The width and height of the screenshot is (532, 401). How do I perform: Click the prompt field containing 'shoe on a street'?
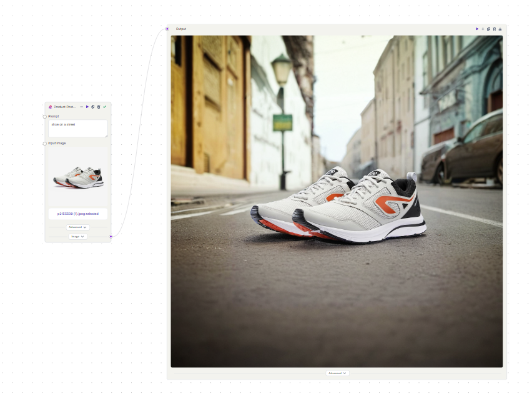pyautogui.click(x=77, y=129)
